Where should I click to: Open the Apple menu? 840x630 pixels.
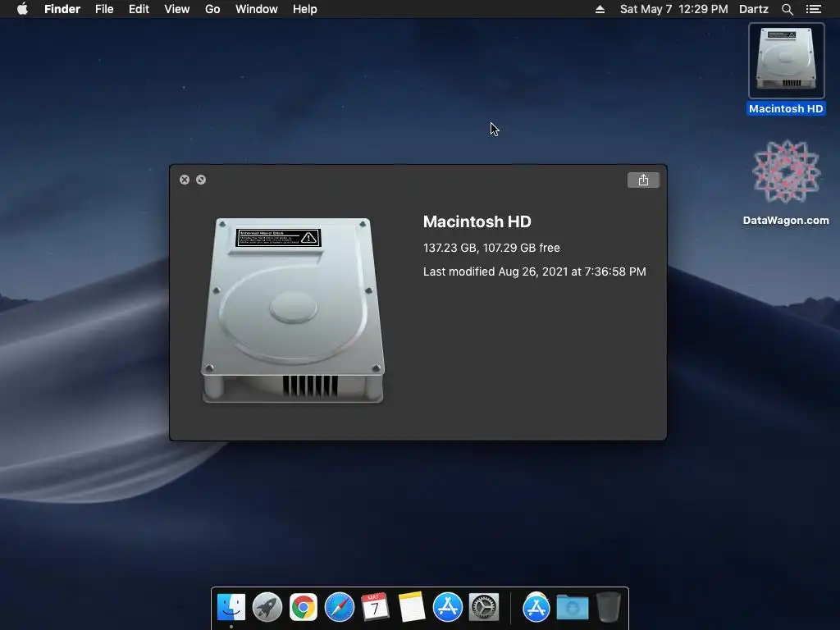[22, 9]
